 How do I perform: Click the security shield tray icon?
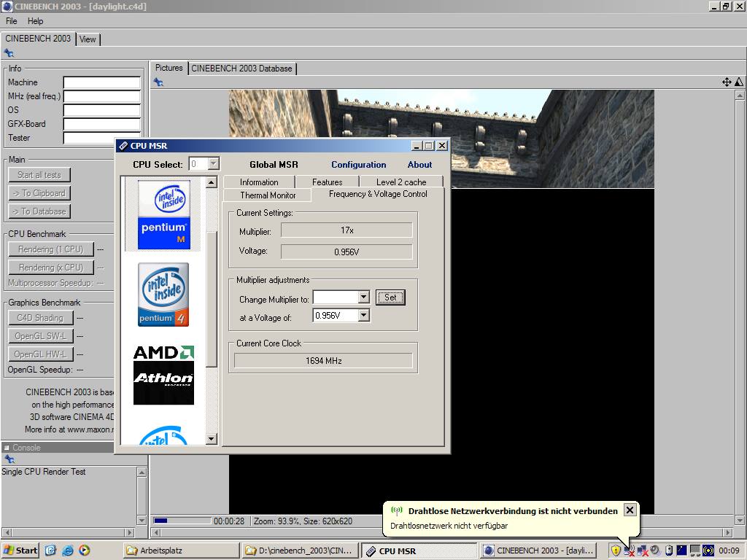coord(616,551)
